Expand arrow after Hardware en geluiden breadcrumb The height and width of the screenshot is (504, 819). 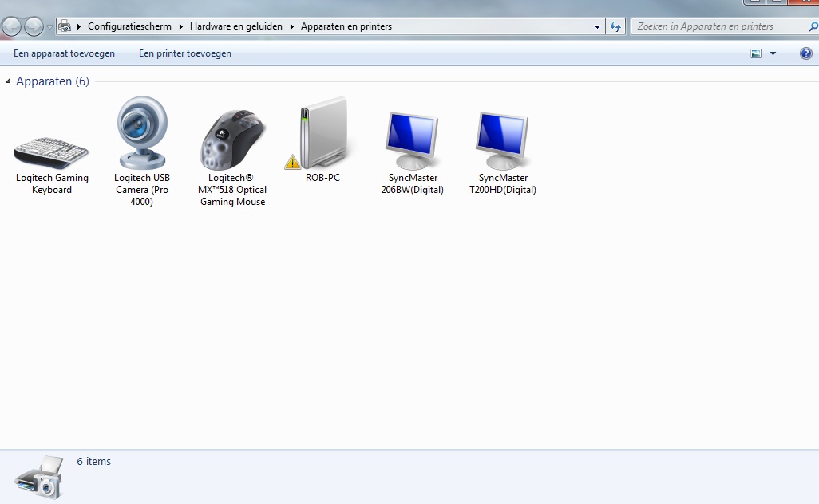click(292, 26)
